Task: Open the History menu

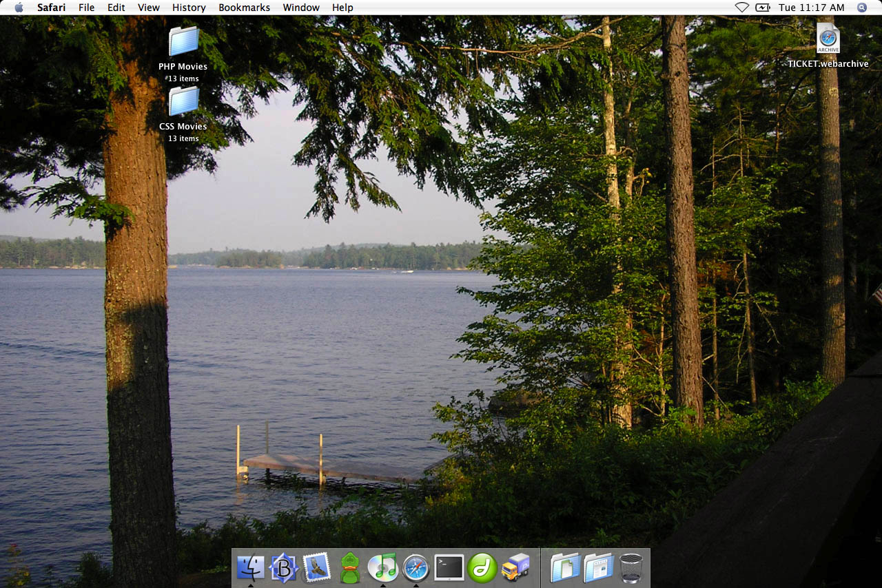Action: (x=189, y=8)
